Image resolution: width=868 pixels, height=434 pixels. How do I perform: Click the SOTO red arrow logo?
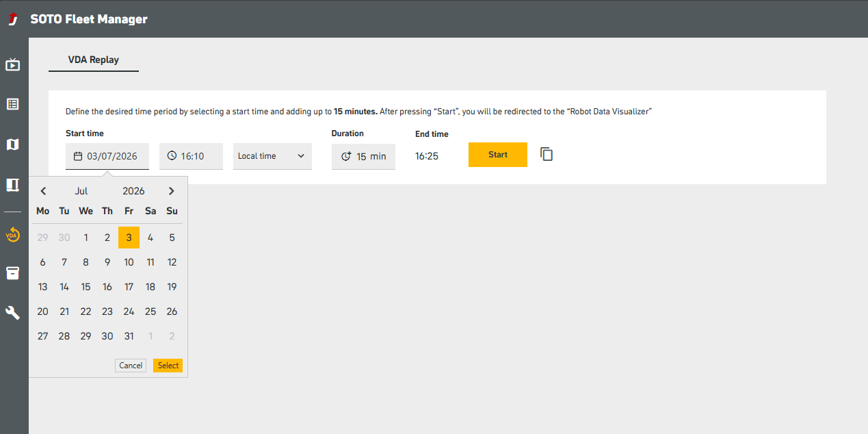(x=13, y=19)
